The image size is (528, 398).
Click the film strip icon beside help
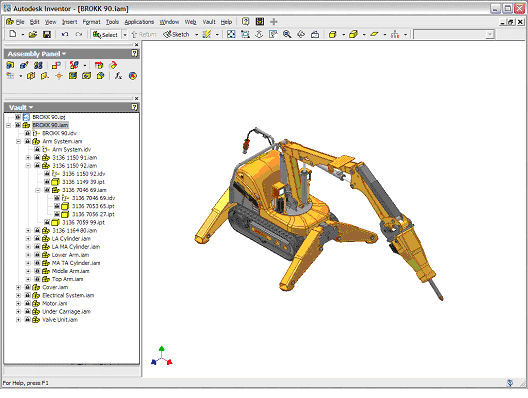tap(260, 22)
